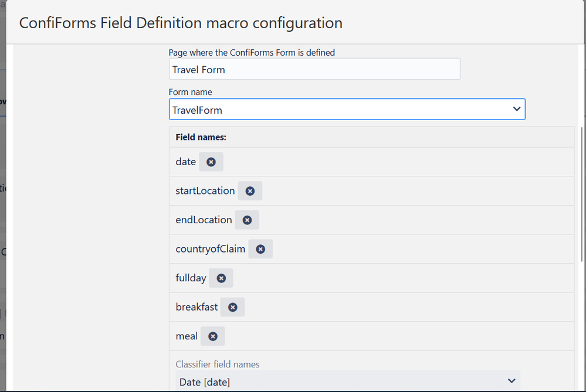Image resolution: width=586 pixels, height=392 pixels.
Task: Click the 'meal' field name text
Action: 187,336
